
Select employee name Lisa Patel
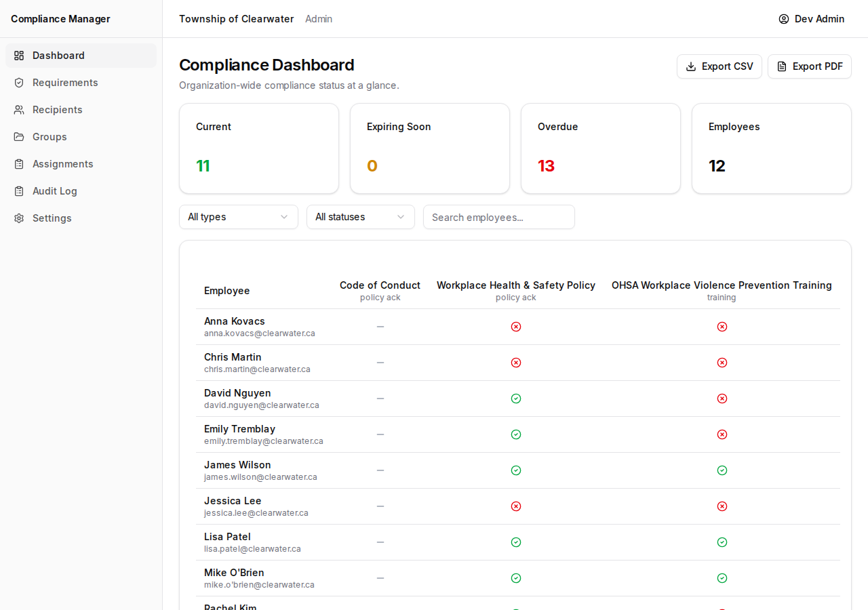(x=227, y=537)
